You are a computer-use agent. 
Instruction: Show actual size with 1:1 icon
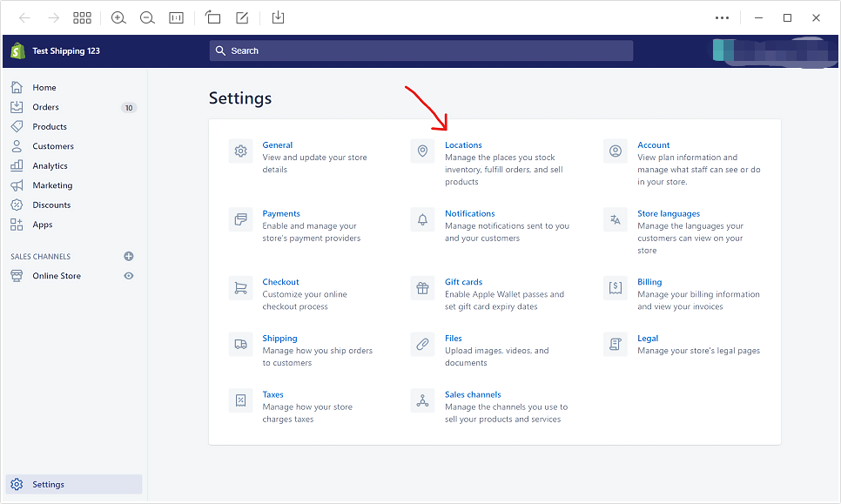click(177, 17)
